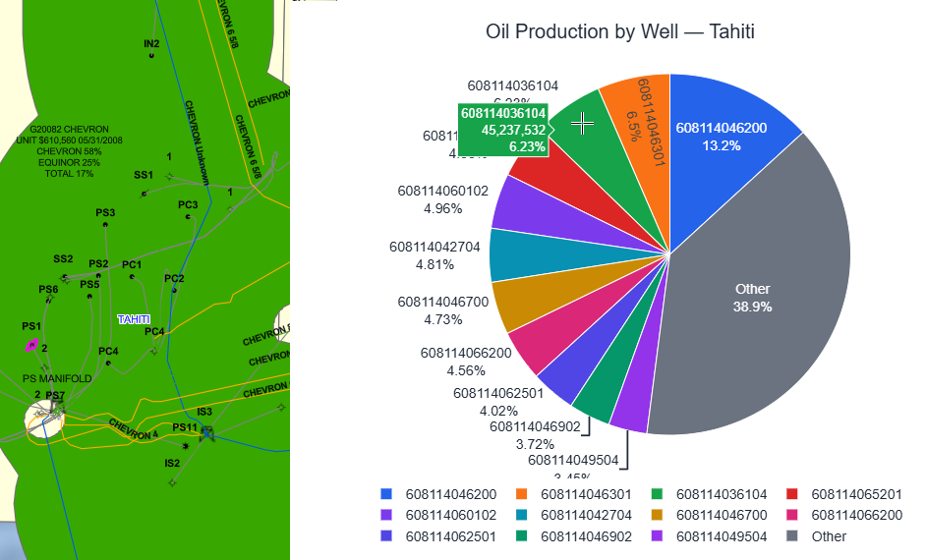This screenshot has width=926, height=560.
Task: Toggle legend entry 608114066200
Action: [844, 515]
